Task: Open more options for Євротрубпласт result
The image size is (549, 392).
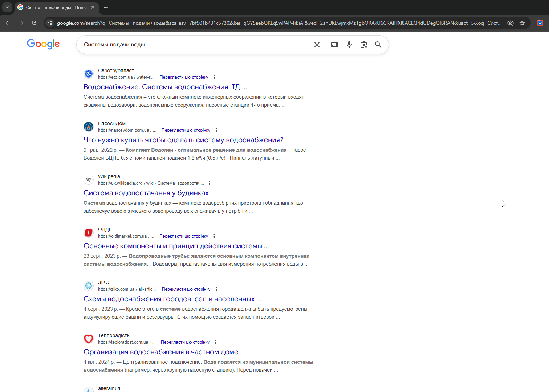Action: pos(215,77)
